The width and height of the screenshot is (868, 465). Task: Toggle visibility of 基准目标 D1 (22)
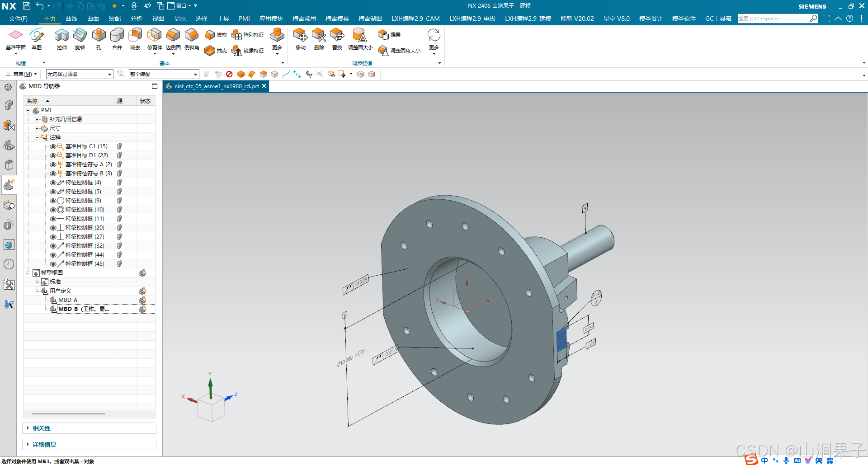click(x=53, y=155)
